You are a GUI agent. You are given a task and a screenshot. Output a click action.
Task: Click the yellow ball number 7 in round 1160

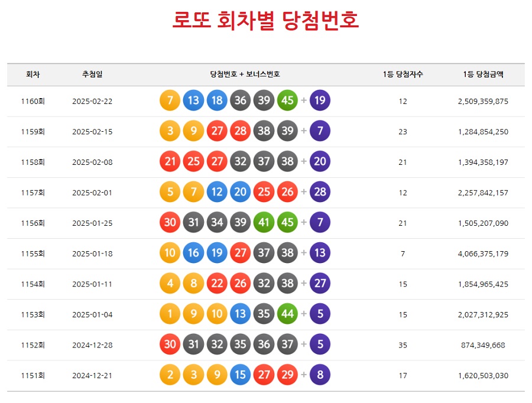pos(169,101)
